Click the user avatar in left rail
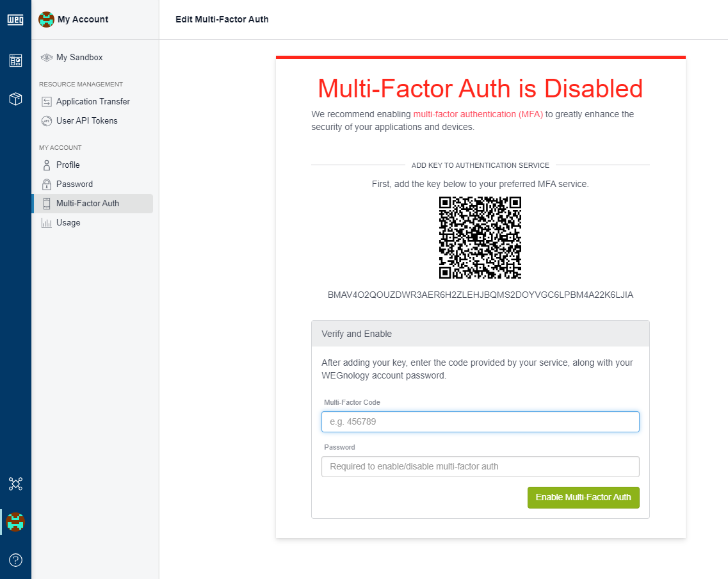 (15, 522)
